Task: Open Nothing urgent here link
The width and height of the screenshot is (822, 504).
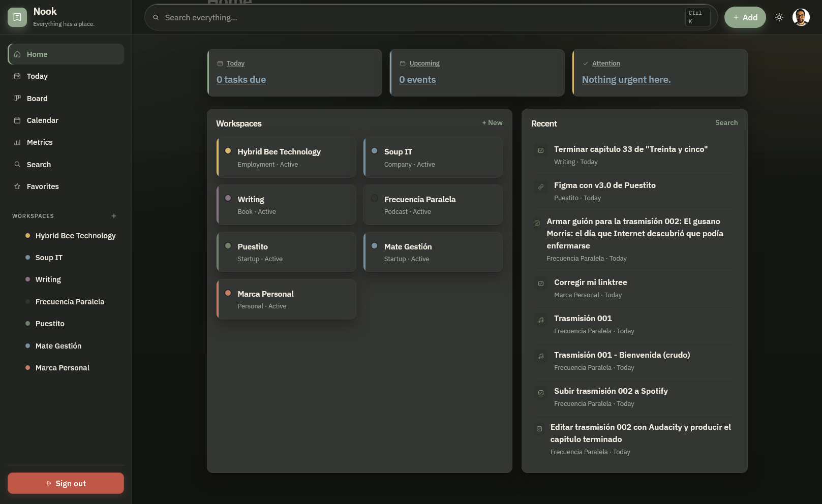Action: coord(626,80)
